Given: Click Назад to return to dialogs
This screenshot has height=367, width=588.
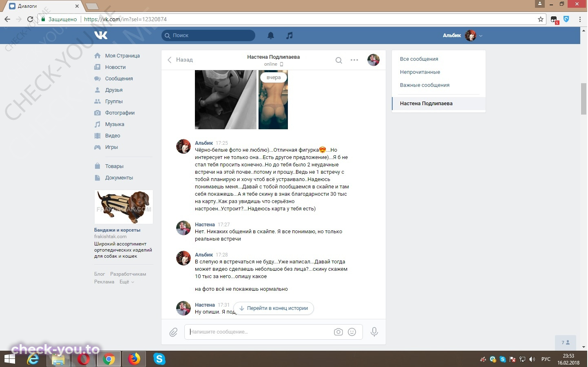Looking at the screenshot, I should [x=180, y=60].
